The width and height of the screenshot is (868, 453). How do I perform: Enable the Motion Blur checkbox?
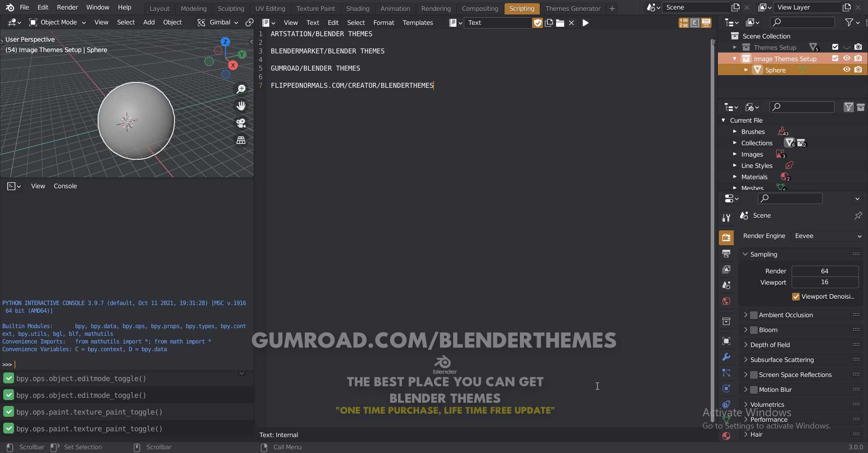pyautogui.click(x=754, y=390)
